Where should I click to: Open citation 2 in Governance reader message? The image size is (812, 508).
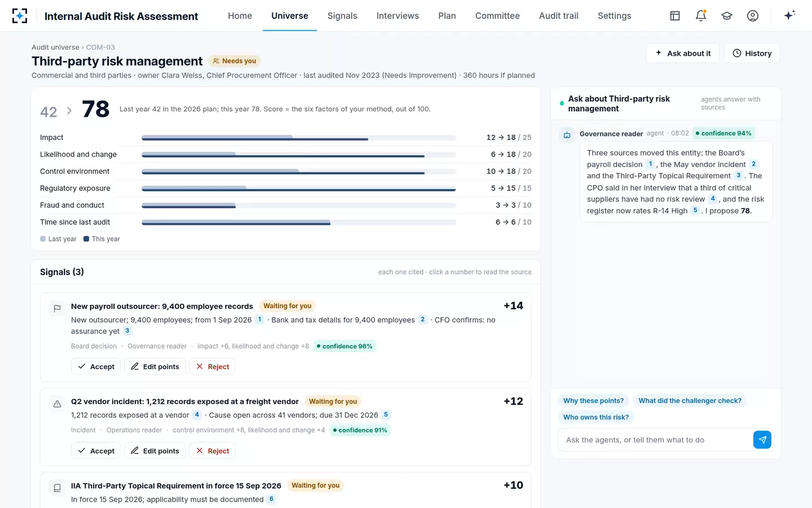click(x=753, y=164)
